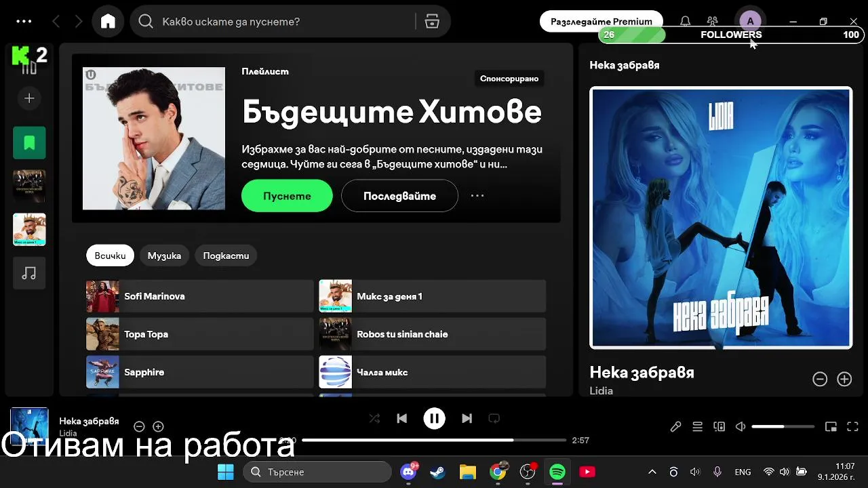The height and width of the screenshot is (488, 868).
Task: Click 'Последвайте' follow button
Action: pos(399,196)
